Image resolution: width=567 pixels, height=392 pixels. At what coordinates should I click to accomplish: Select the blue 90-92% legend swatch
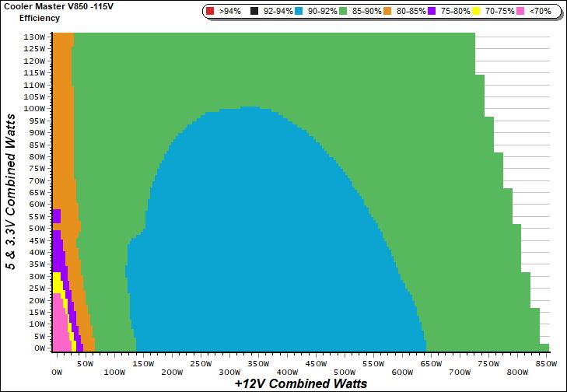click(x=303, y=12)
